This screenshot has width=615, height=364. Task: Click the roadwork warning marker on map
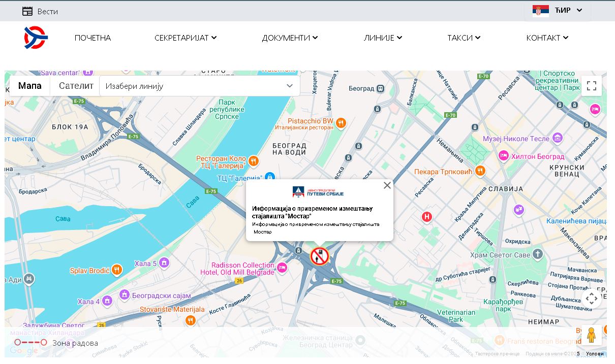320,256
